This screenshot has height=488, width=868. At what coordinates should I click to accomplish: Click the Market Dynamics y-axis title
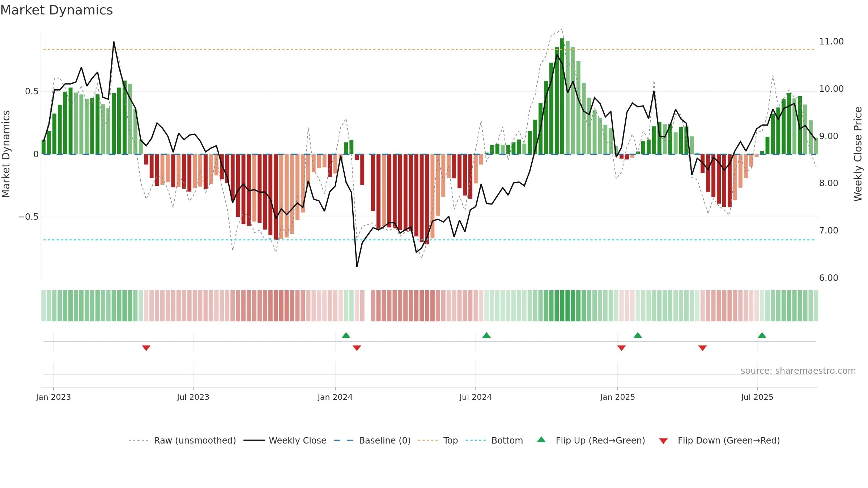click(6, 154)
